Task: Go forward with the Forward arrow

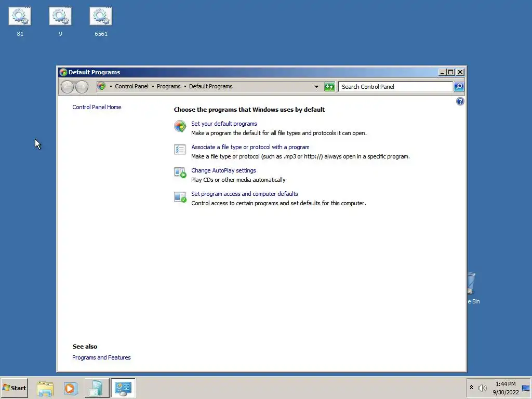Action: tap(82, 87)
